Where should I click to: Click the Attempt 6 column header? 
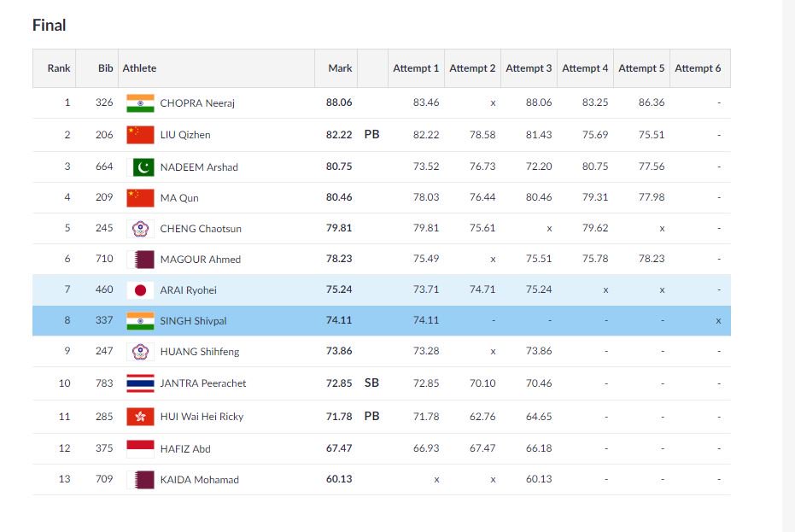(x=698, y=68)
